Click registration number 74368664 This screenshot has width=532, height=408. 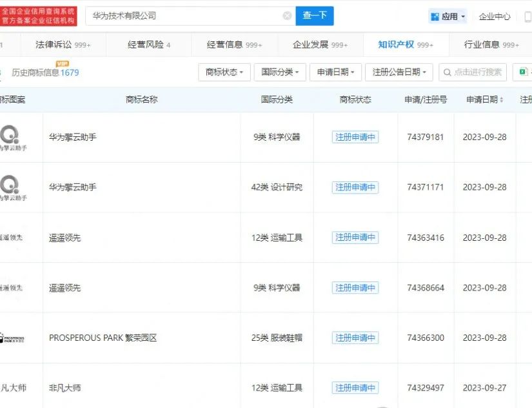point(426,288)
